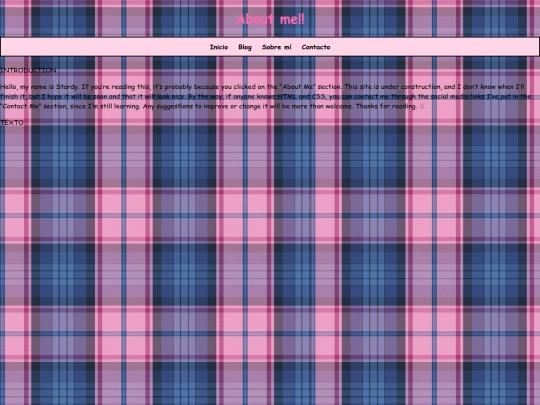
Task: Click the emoji after 'Thanks for reading.'
Action: click(x=422, y=106)
